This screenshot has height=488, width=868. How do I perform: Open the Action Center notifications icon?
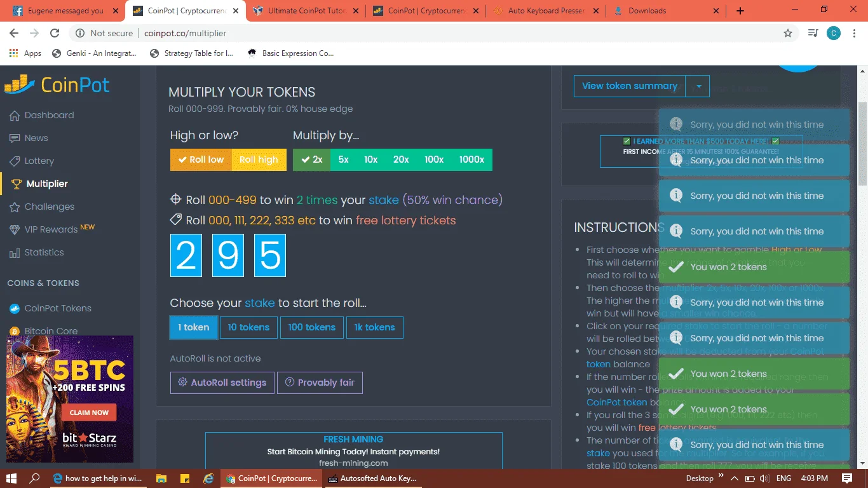pos(847,478)
